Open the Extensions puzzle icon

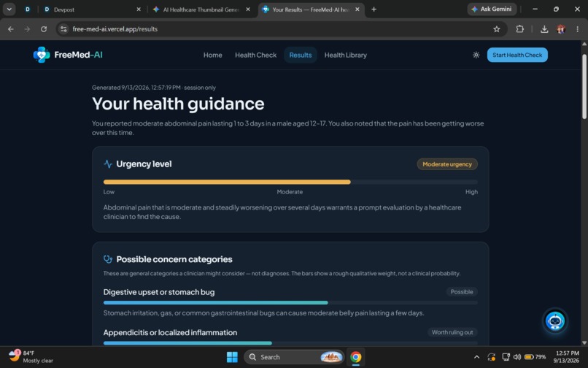519,29
